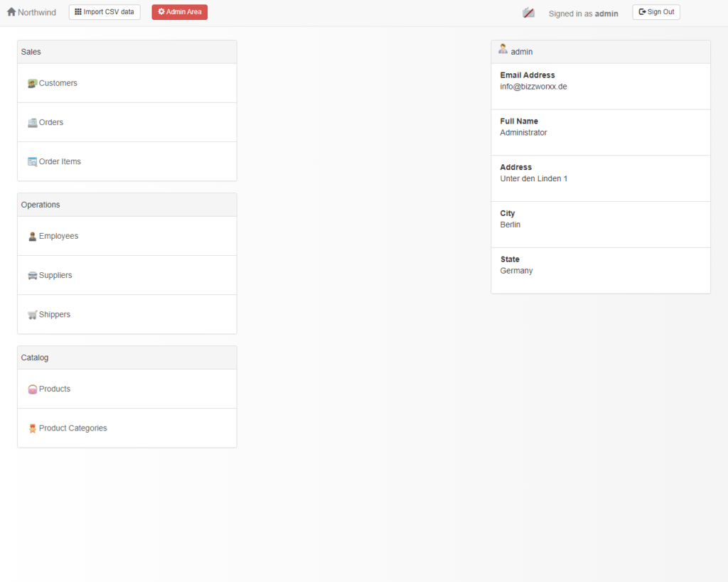Open the Employees table link
Viewport: 728px width, 582px height.
pos(58,236)
